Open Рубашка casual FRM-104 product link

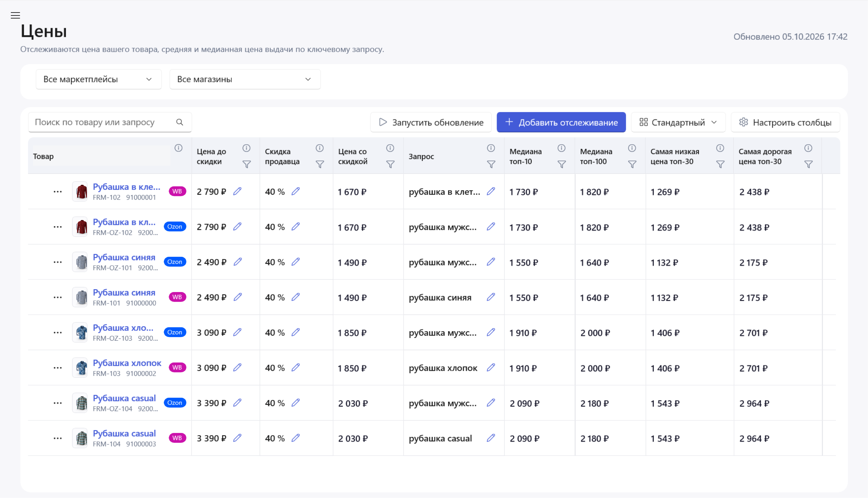[124, 433]
